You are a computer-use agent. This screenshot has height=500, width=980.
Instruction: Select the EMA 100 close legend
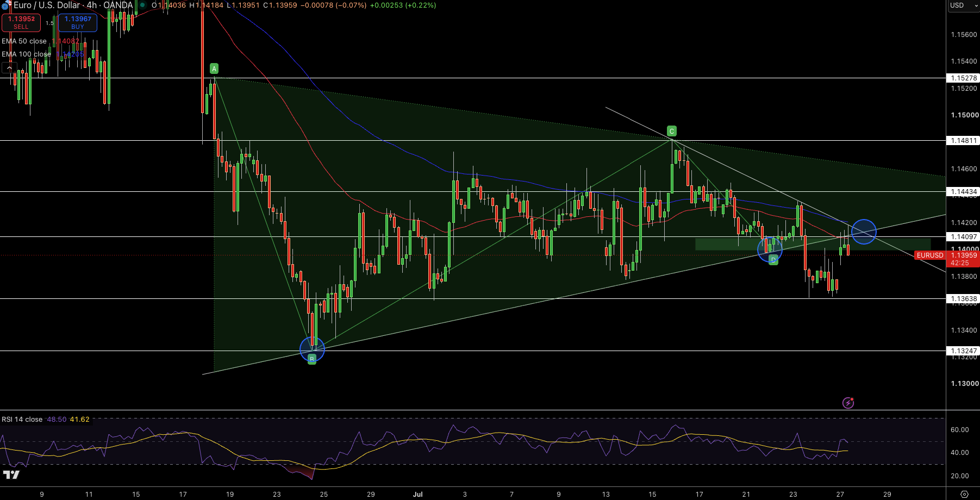pyautogui.click(x=27, y=54)
